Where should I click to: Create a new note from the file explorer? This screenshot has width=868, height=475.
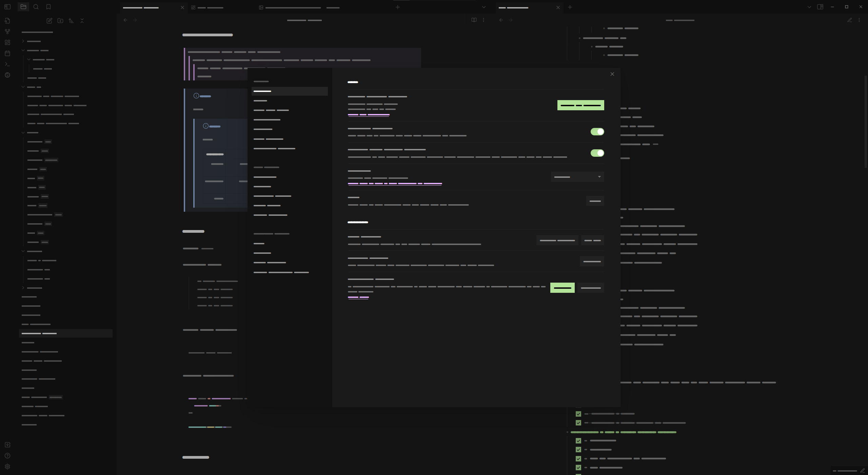50,21
